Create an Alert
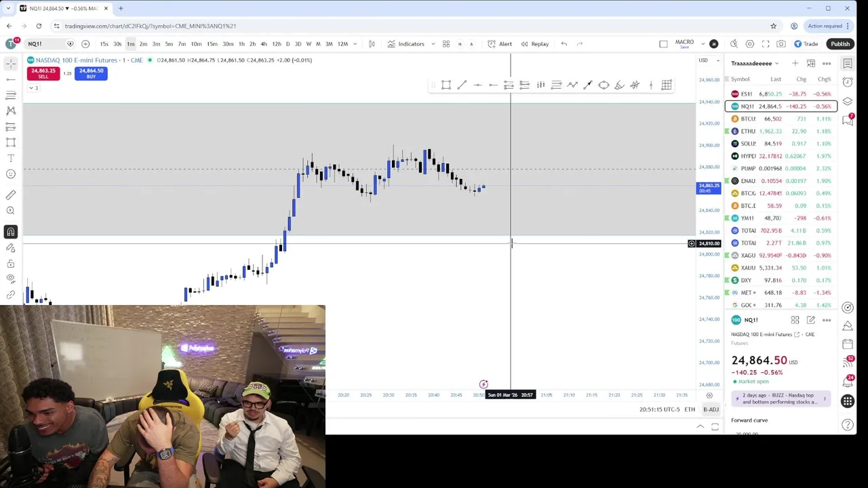 click(x=500, y=44)
